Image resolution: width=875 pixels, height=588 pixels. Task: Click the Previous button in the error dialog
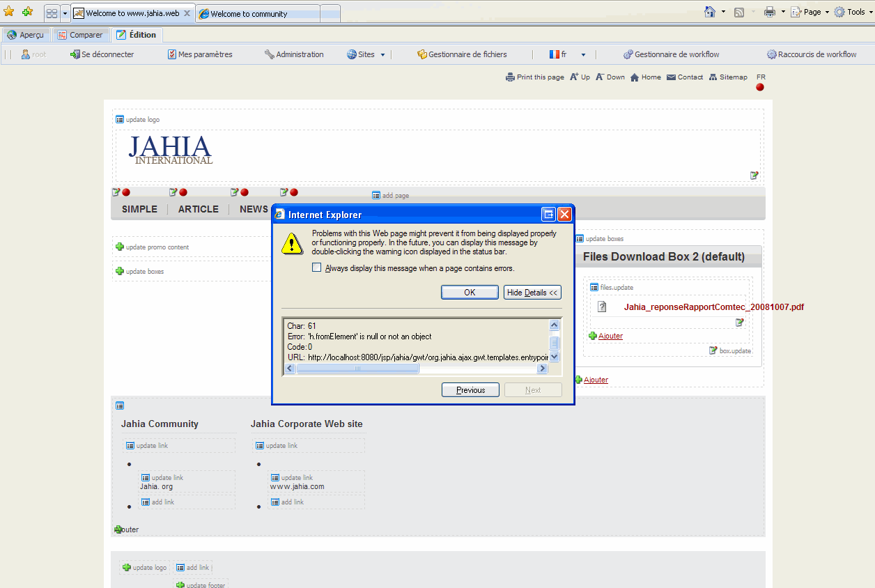470,390
